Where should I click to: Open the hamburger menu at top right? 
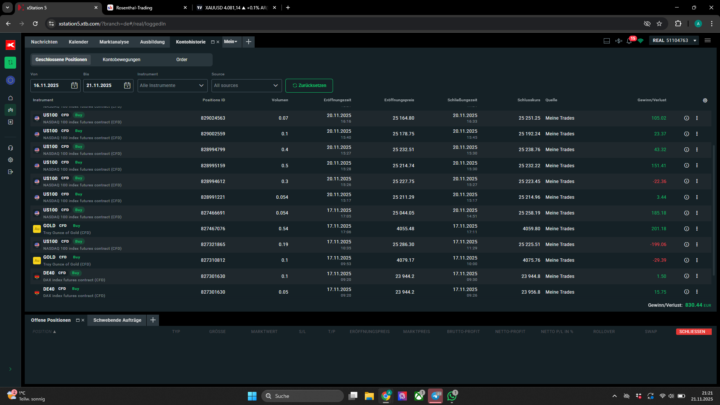coord(708,40)
